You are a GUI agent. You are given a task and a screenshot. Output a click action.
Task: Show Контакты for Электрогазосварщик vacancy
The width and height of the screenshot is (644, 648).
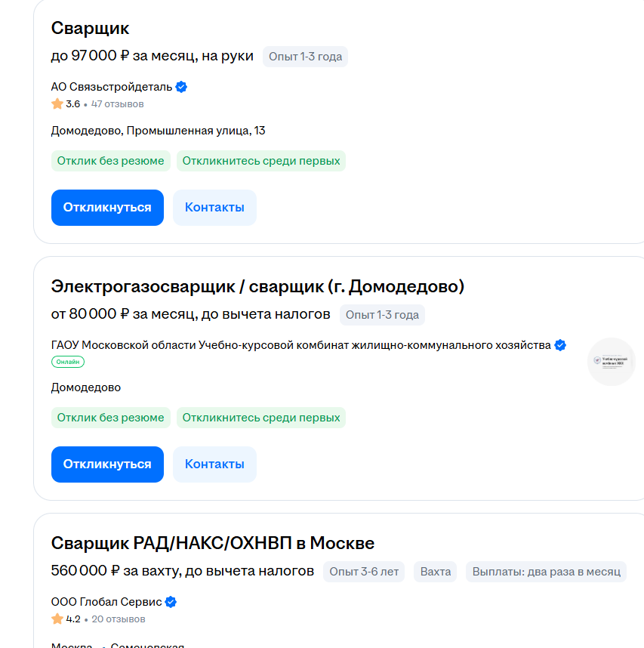point(214,464)
